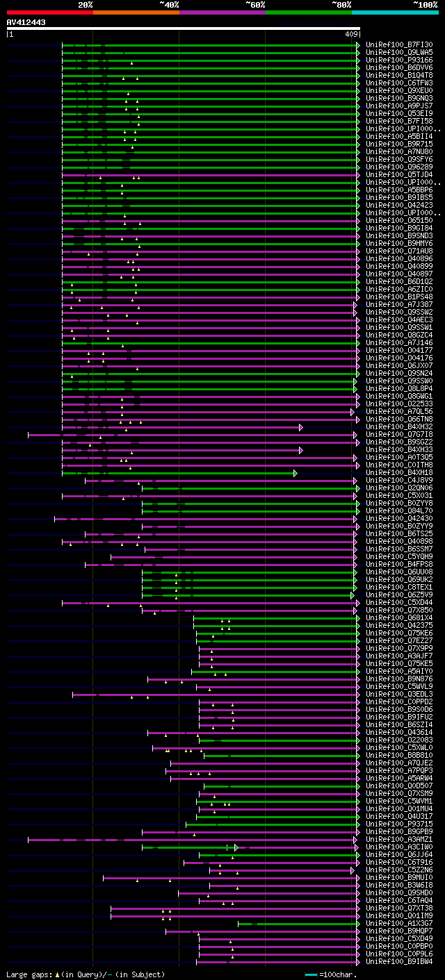The image size is (445, 980).
Task: Open hit UniRef100_Q69UK2
Action: (399, 579)
